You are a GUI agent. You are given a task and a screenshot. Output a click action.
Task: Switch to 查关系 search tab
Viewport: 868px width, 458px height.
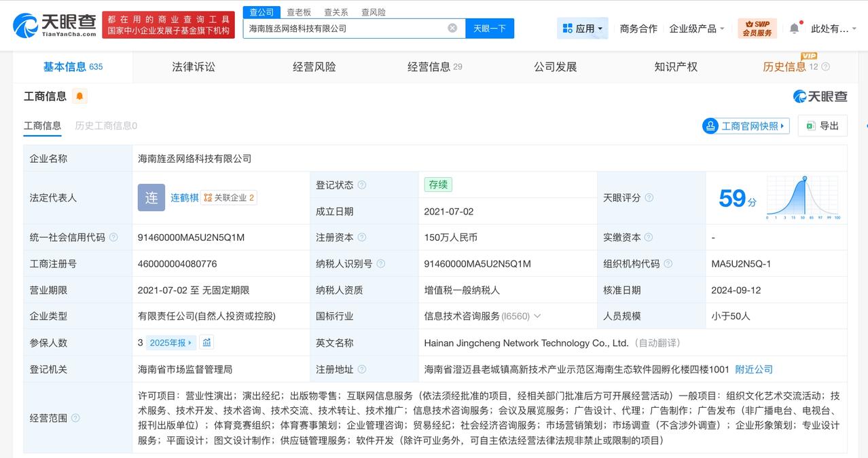click(336, 12)
